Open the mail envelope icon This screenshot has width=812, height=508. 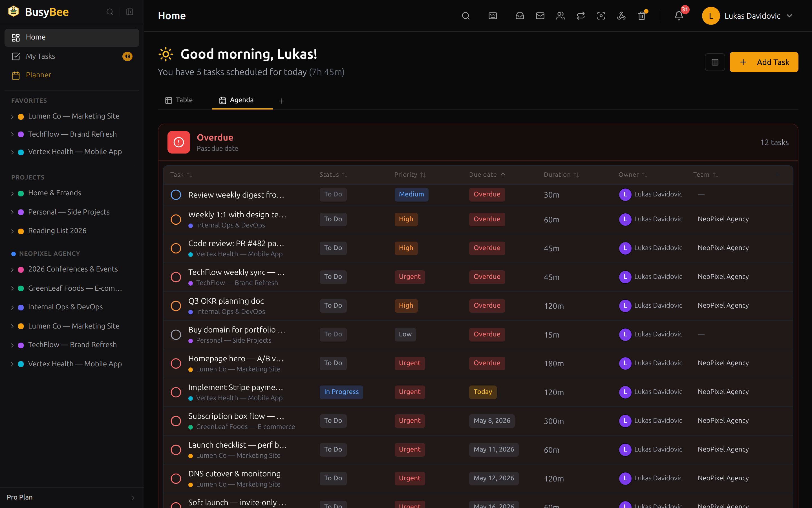(540, 16)
